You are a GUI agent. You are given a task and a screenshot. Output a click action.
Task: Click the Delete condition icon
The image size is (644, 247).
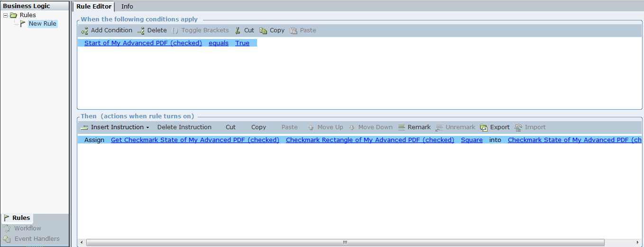141,30
